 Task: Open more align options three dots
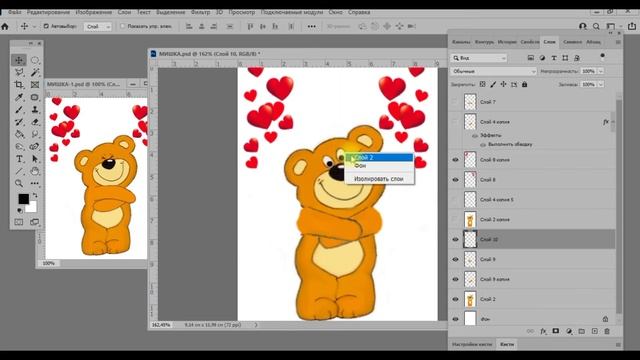click(311, 26)
